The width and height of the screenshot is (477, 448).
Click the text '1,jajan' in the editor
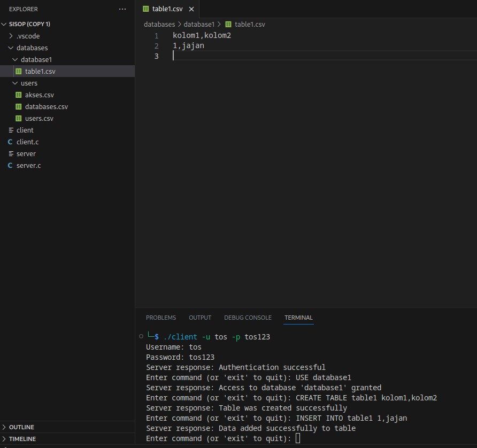188,45
